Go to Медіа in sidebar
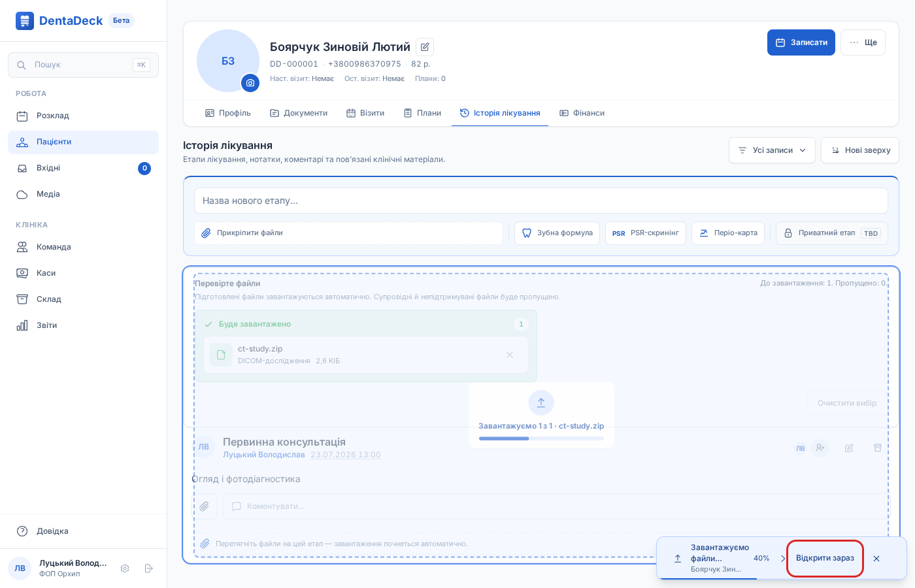The width and height of the screenshot is (915, 588). pos(83,194)
